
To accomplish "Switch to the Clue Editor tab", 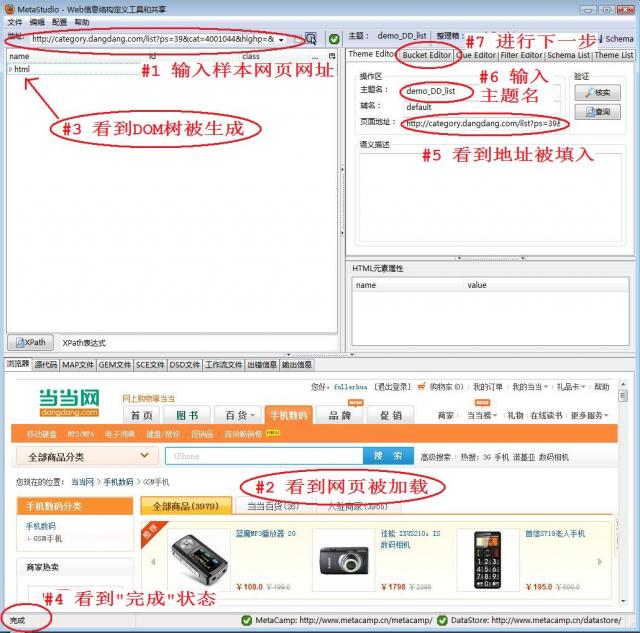I will point(476,55).
